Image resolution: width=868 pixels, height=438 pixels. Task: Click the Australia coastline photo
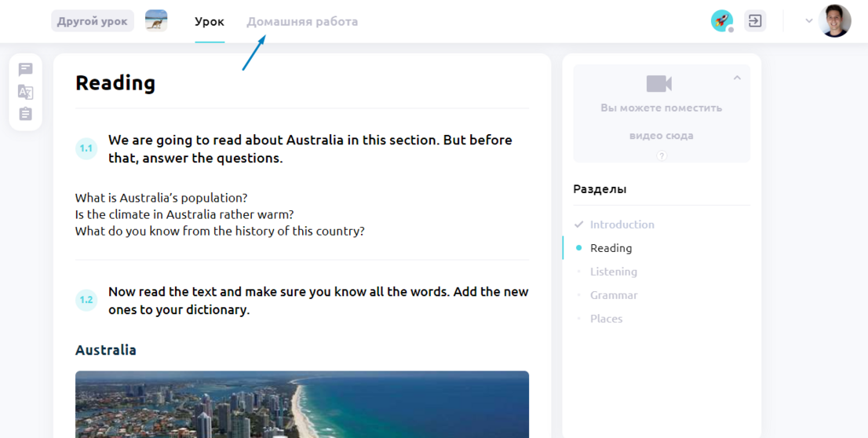(x=302, y=404)
